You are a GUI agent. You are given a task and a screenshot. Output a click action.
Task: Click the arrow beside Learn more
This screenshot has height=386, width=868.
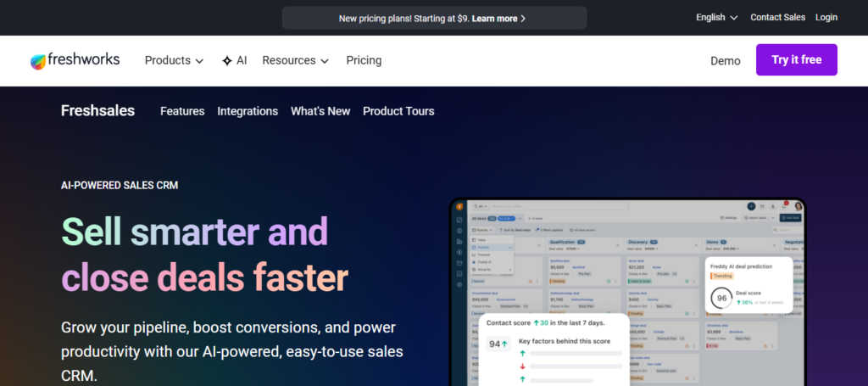click(523, 19)
